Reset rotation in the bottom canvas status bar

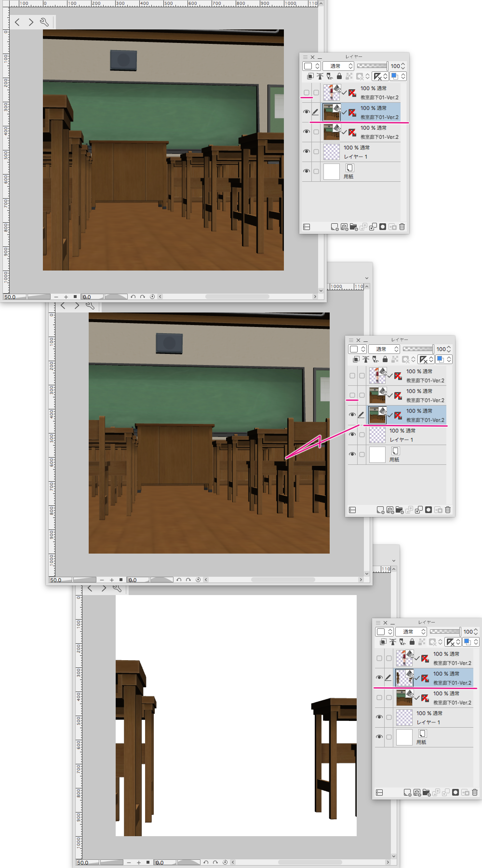tap(225, 863)
